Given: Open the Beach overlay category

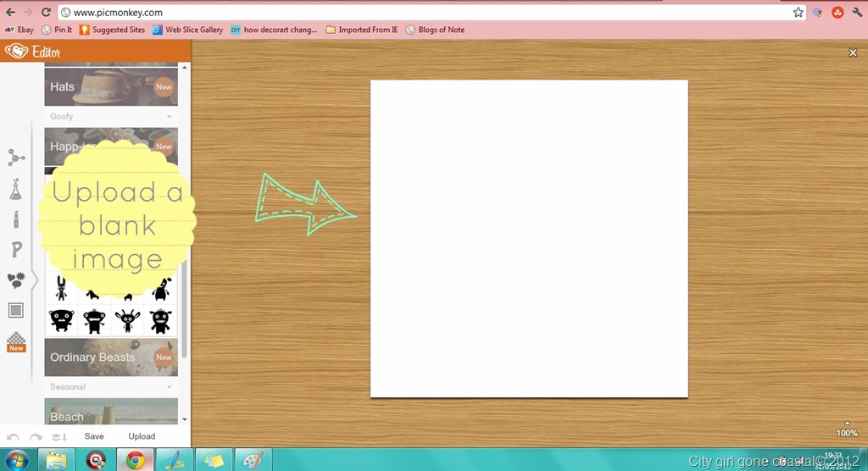Looking at the screenshot, I should click(111, 411).
